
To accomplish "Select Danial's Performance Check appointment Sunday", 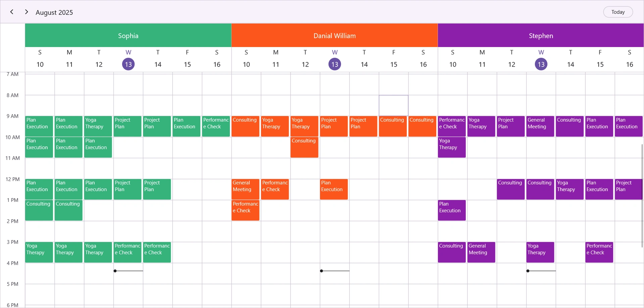I will pyautogui.click(x=245, y=210).
